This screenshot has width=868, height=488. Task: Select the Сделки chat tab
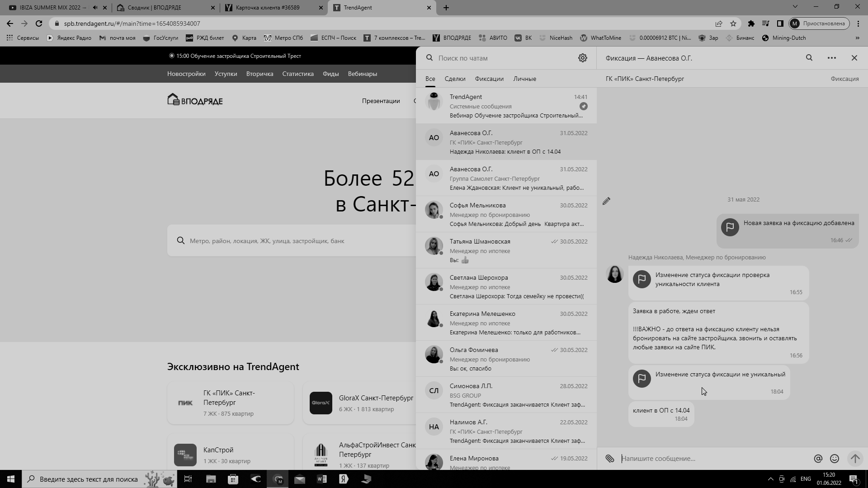pyautogui.click(x=455, y=79)
